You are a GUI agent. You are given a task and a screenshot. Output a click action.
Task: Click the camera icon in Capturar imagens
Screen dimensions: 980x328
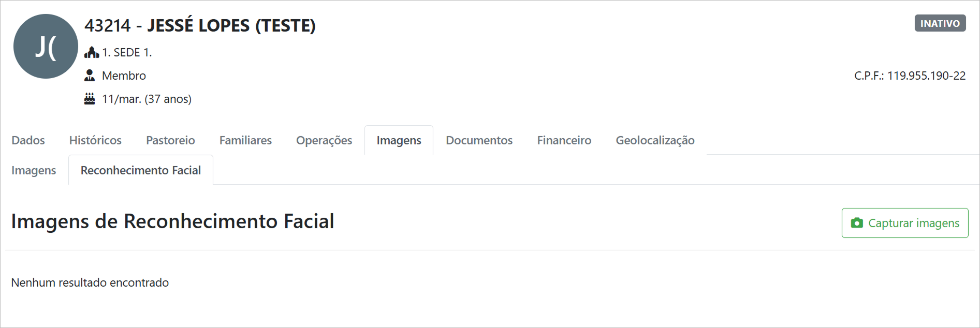[857, 223]
